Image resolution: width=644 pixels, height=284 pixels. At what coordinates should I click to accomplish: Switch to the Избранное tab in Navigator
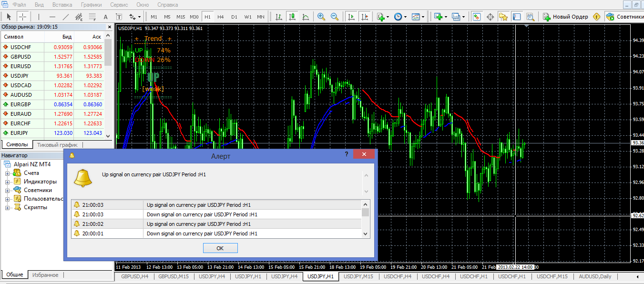tap(45, 275)
